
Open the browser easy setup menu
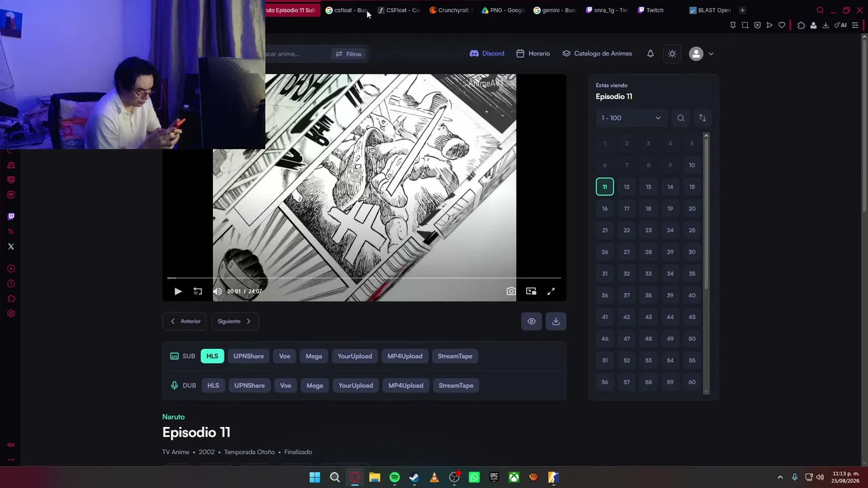pyautogui.click(x=855, y=26)
